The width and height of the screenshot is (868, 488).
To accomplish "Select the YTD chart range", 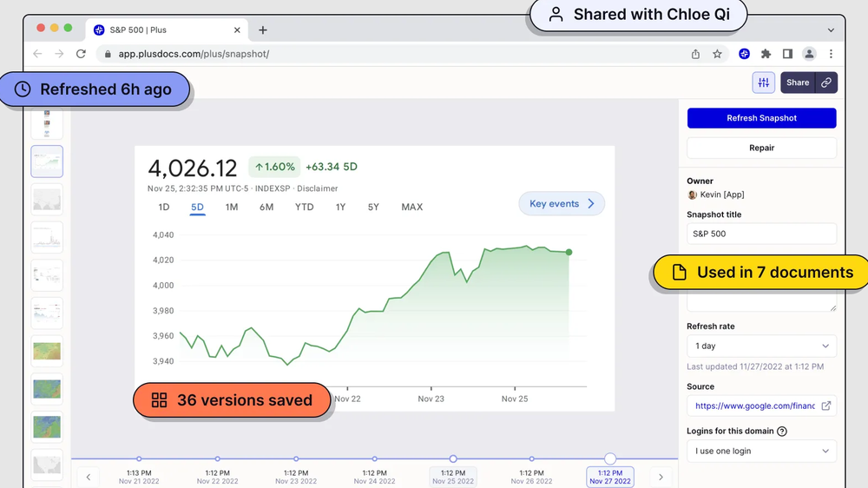I will coord(304,208).
